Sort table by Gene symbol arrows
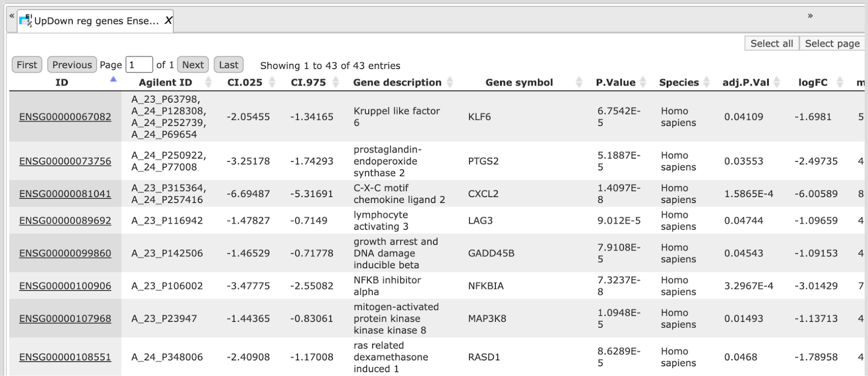868x376 pixels. point(579,82)
